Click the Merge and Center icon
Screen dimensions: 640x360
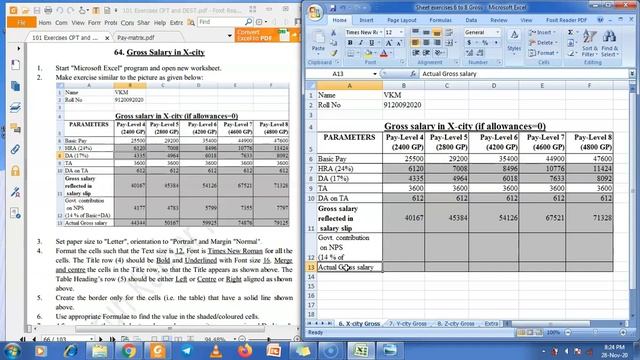point(449,42)
